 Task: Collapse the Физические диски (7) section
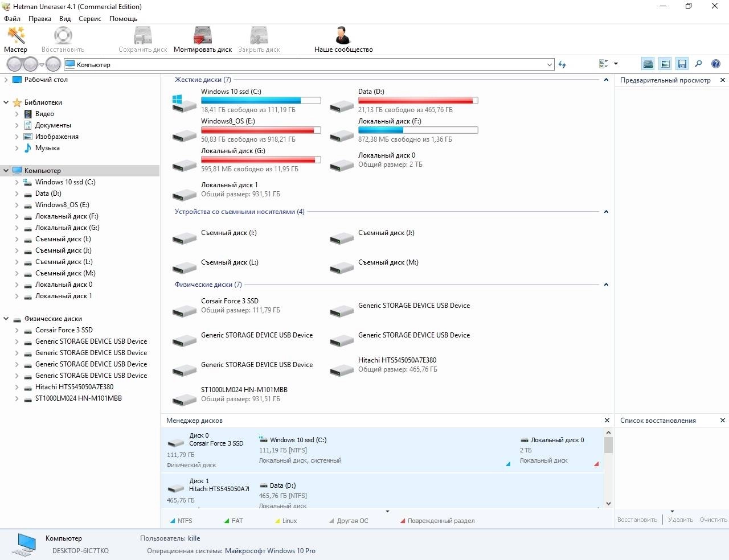pos(606,285)
